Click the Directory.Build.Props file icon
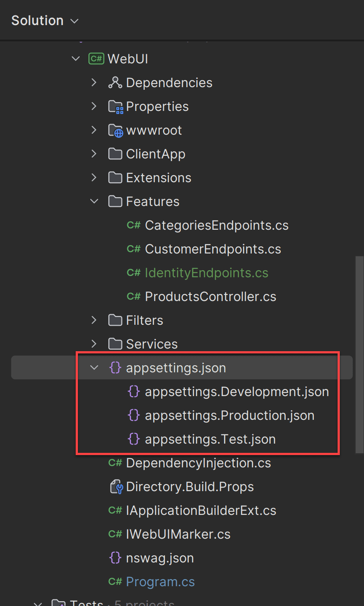364x606 pixels. pyautogui.click(x=115, y=487)
